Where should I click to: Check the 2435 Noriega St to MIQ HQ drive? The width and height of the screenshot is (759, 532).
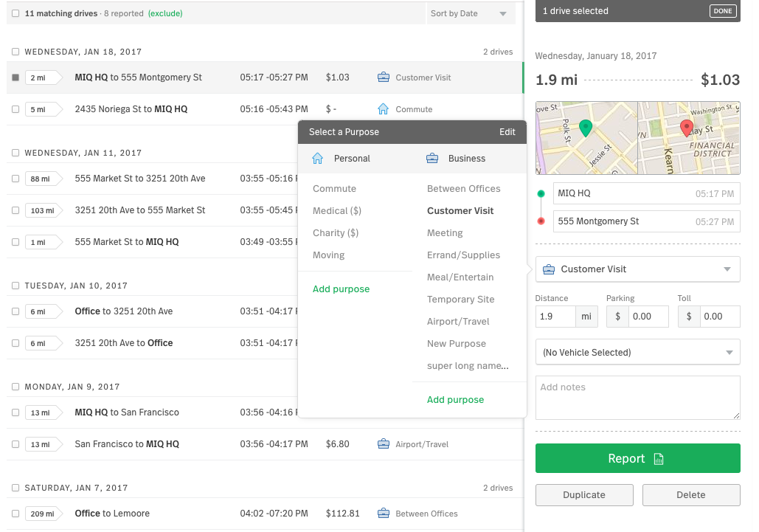pyautogui.click(x=15, y=109)
